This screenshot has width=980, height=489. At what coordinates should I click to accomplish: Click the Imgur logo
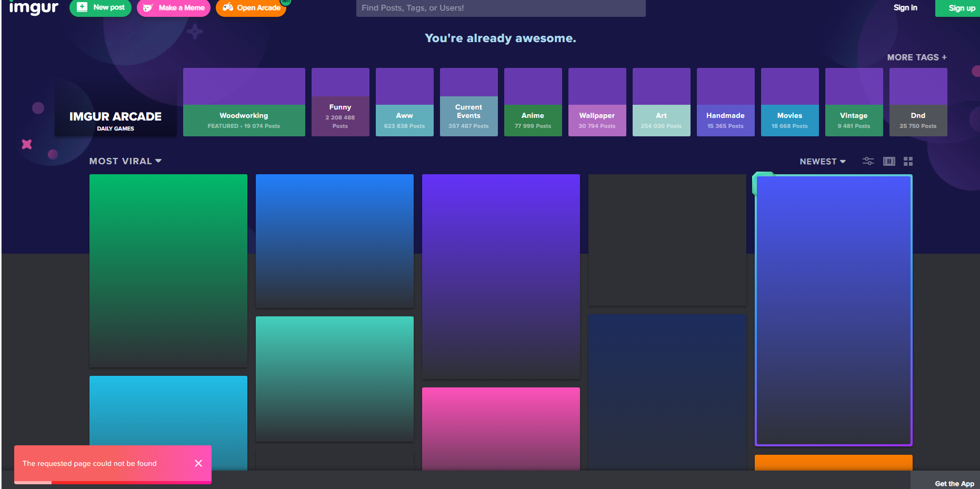point(34,8)
